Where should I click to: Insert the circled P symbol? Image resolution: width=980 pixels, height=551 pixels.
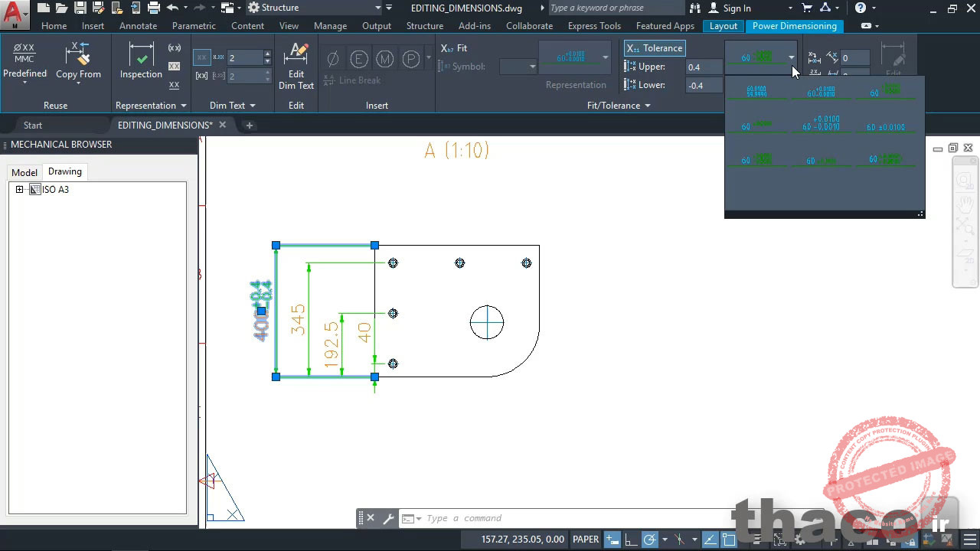411,59
